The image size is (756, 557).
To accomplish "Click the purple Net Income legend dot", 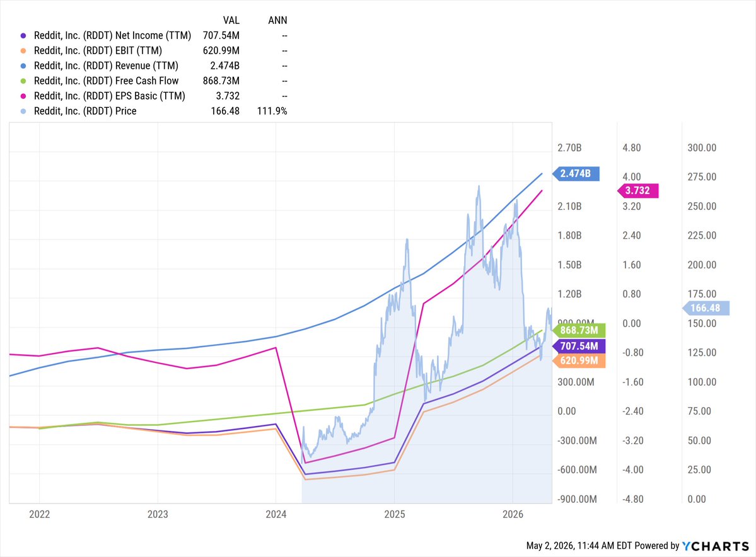I will coord(23,36).
